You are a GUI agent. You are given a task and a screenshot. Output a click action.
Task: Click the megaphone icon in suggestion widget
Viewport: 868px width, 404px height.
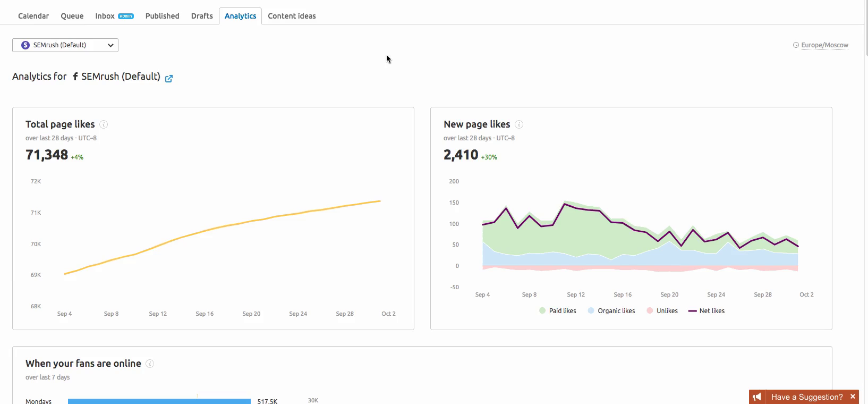point(757,397)
